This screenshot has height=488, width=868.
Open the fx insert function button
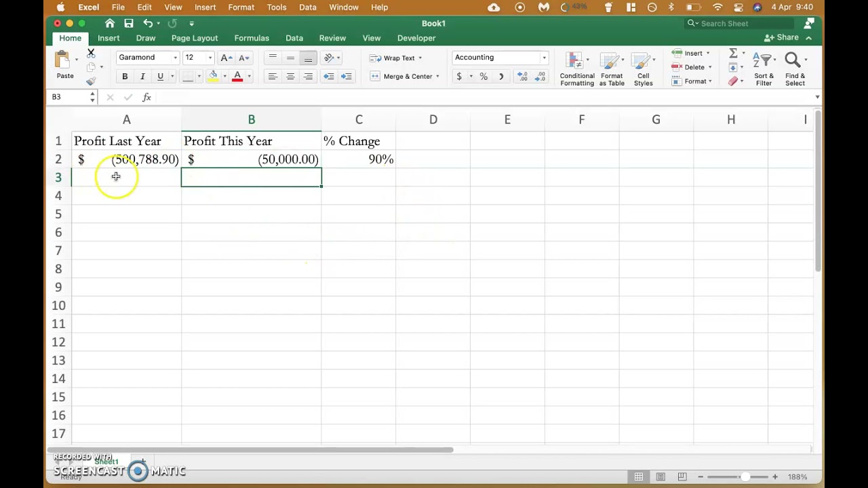point(146,98)
